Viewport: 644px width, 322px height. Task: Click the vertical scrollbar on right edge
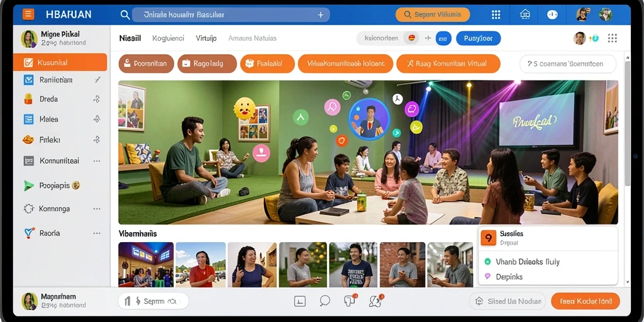point(627,123)
